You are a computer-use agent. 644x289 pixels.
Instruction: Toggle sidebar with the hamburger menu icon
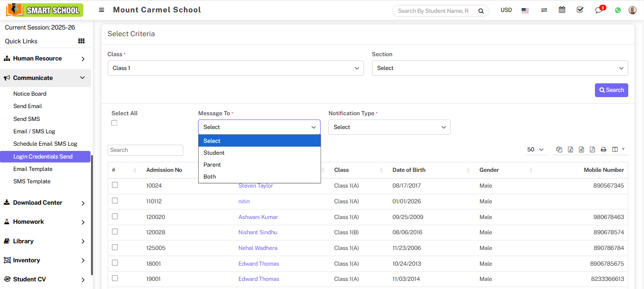click(101, 10)
